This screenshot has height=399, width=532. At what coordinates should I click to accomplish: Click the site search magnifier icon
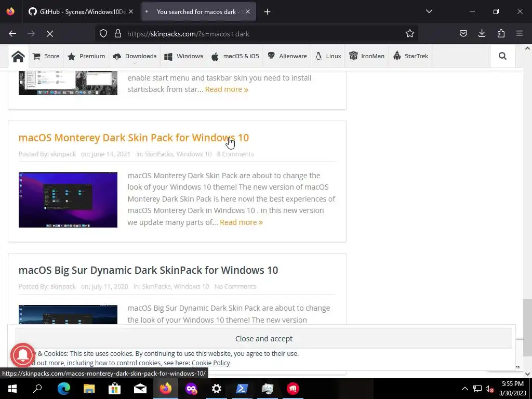pyautogui.click(x=502, y=56)
